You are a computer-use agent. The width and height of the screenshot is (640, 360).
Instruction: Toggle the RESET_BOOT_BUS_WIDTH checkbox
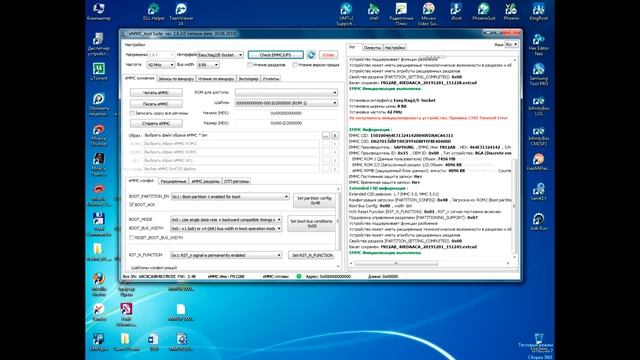[131, 237]
